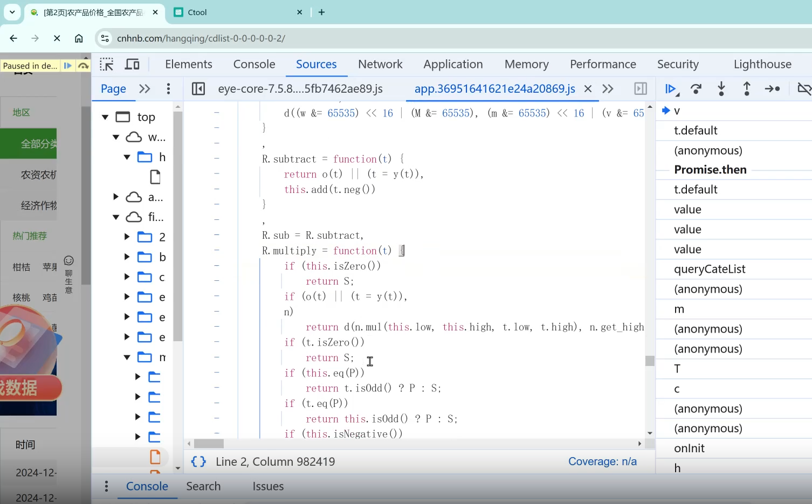The image size is (812, 504).
Task: Open the drawer Issues tab
Action: 268,486
